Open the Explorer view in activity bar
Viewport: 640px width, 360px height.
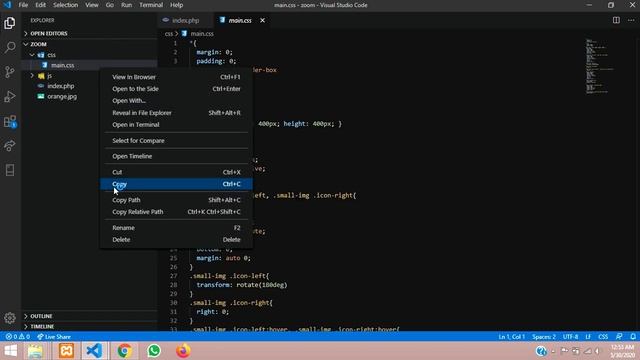tap(10, 23)
